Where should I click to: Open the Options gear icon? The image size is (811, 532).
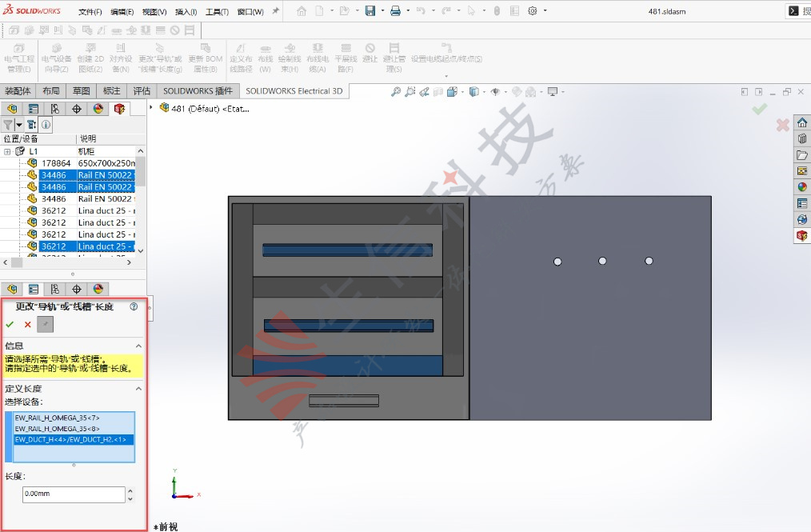click(532, 11)
